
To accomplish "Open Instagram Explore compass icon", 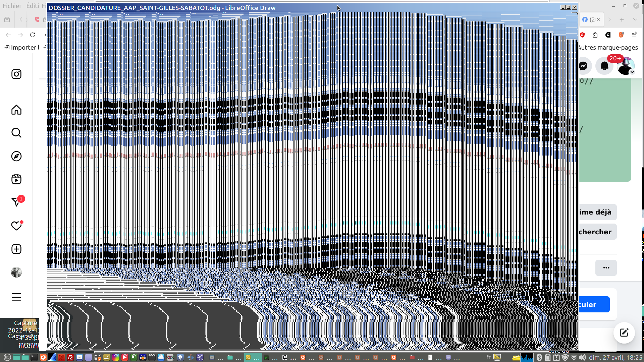I will (x=16, y=156).
